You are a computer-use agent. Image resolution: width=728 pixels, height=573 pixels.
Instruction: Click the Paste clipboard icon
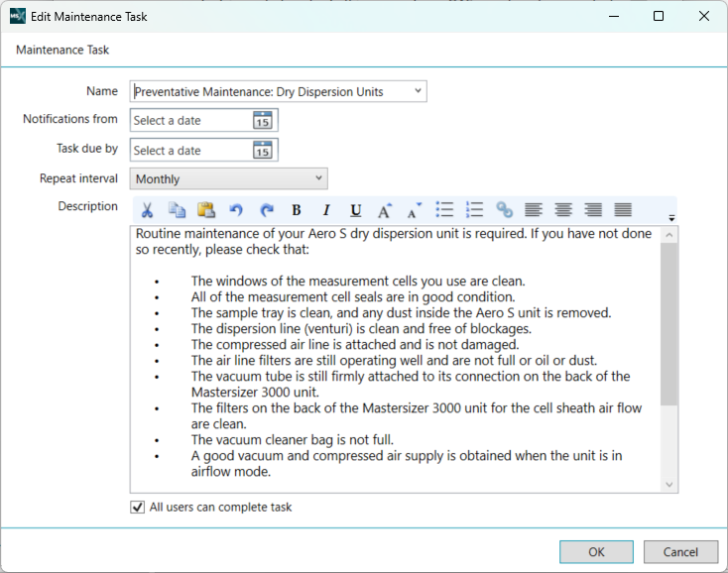click(206, 210)
